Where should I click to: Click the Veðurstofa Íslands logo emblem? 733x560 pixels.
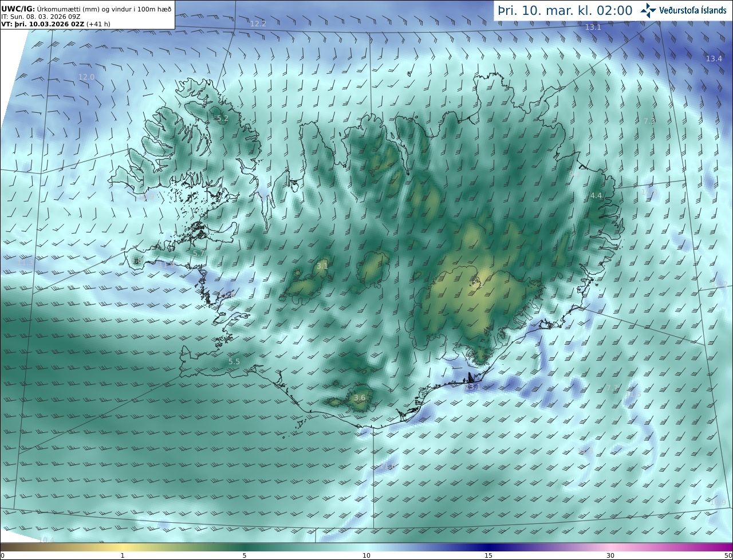[648, 10]
